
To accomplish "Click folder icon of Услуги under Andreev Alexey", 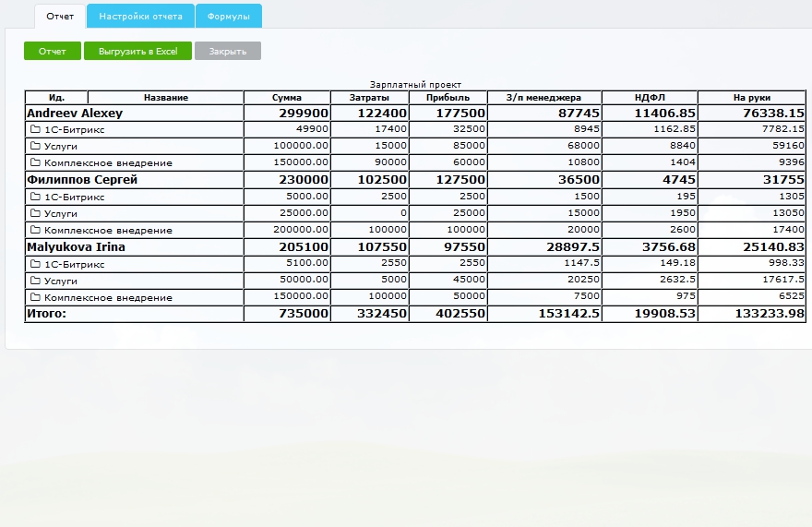I will tap(35, 146).
